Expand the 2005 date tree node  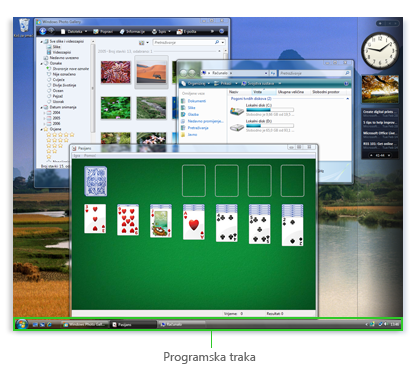click(44, 118)
